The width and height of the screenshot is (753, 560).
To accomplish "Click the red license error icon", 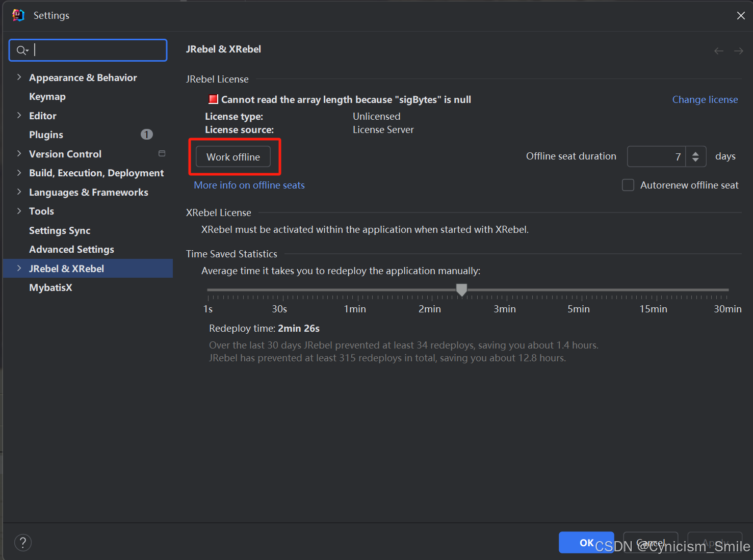I will (x=214, y=99).
